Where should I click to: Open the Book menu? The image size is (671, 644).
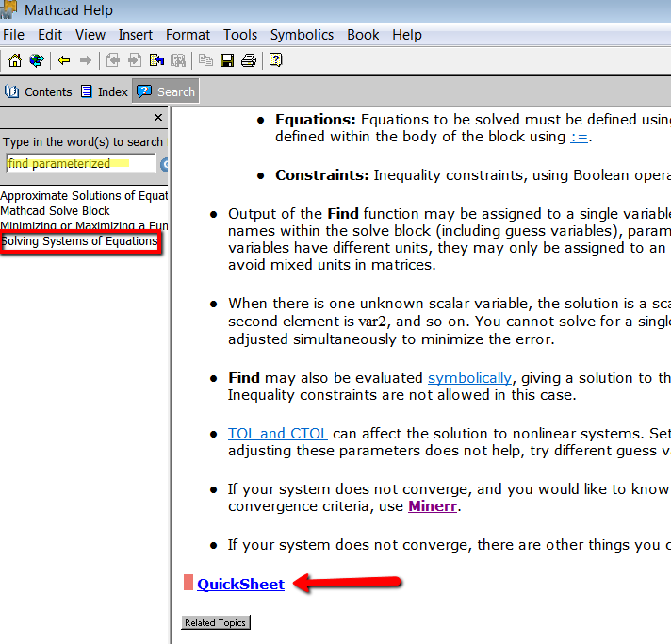click(x=363, y=35)
